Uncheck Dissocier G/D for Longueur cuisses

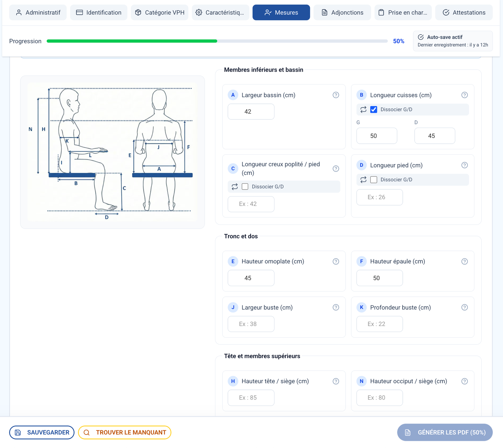pyautogui.click(x=373, y=109)
